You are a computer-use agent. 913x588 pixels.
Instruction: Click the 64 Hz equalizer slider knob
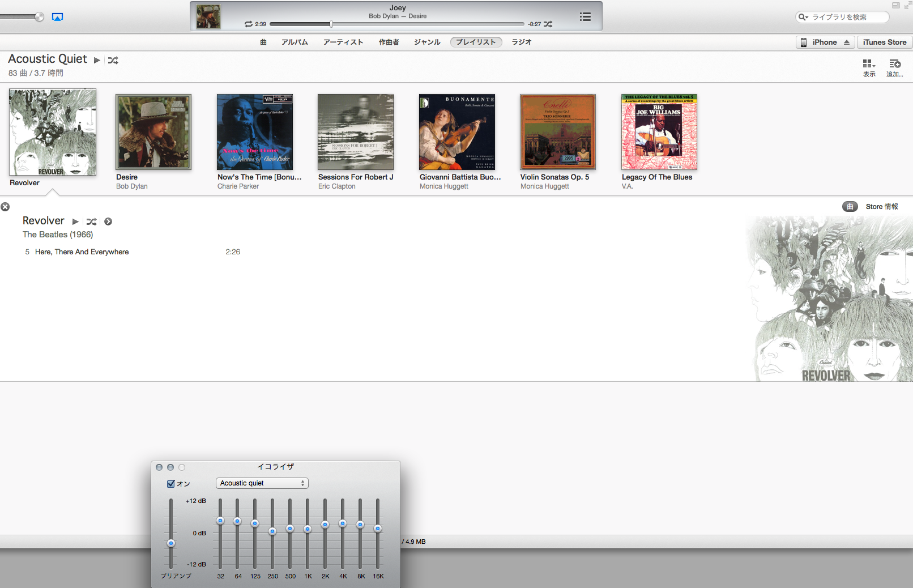coord(237,521)
